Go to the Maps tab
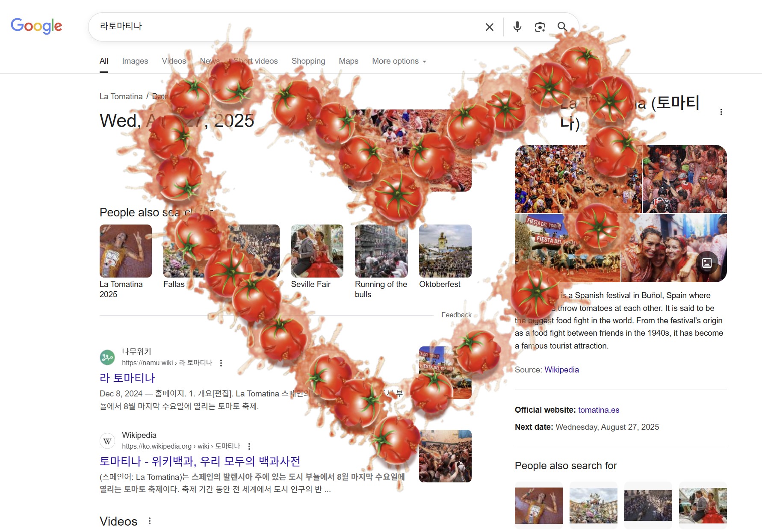This screenshot has width=762, height=532. click(349, 61)
